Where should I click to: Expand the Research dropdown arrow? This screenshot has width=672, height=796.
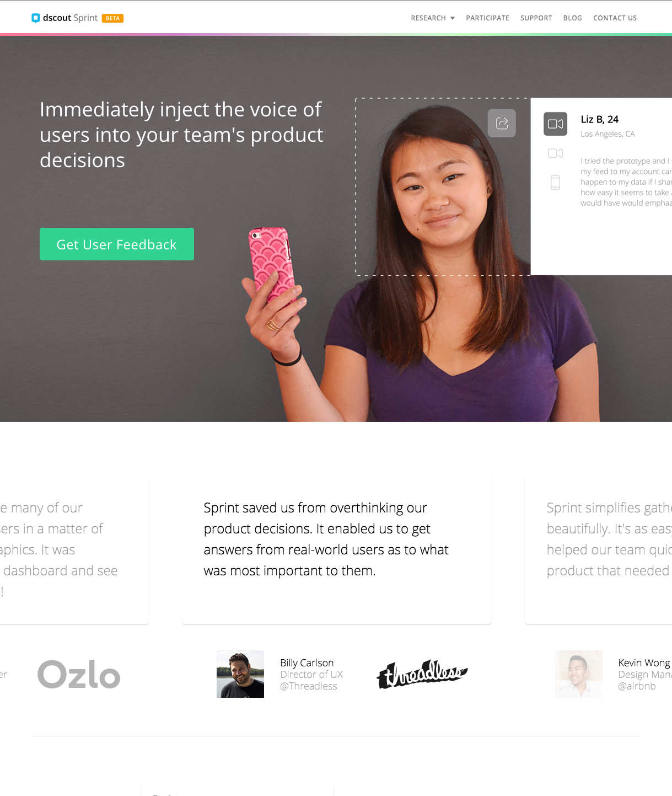pyautogui.click(x=453, y=18)
